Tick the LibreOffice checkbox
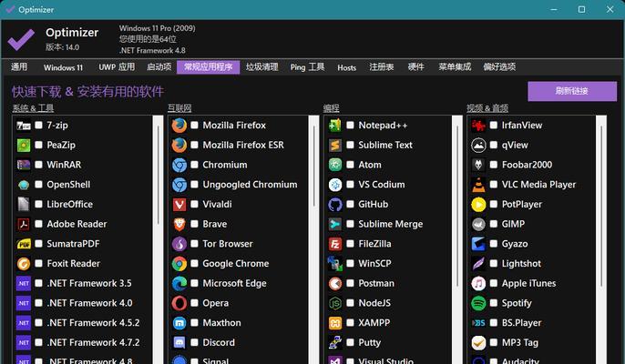 coord(38,205)
